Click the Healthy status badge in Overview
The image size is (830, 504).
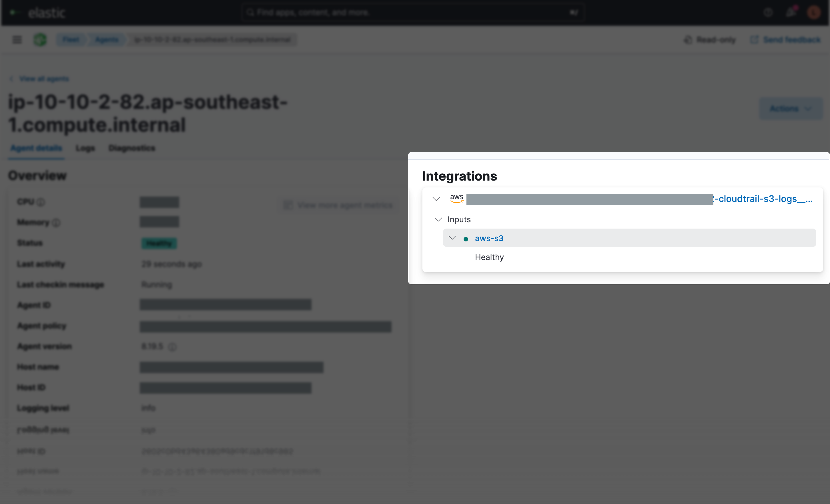(159, 243)
